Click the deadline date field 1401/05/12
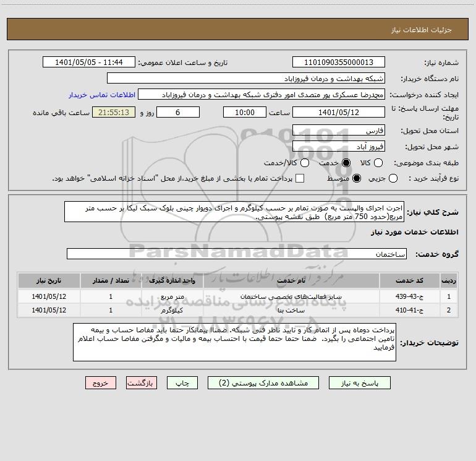 pos(339,112)
